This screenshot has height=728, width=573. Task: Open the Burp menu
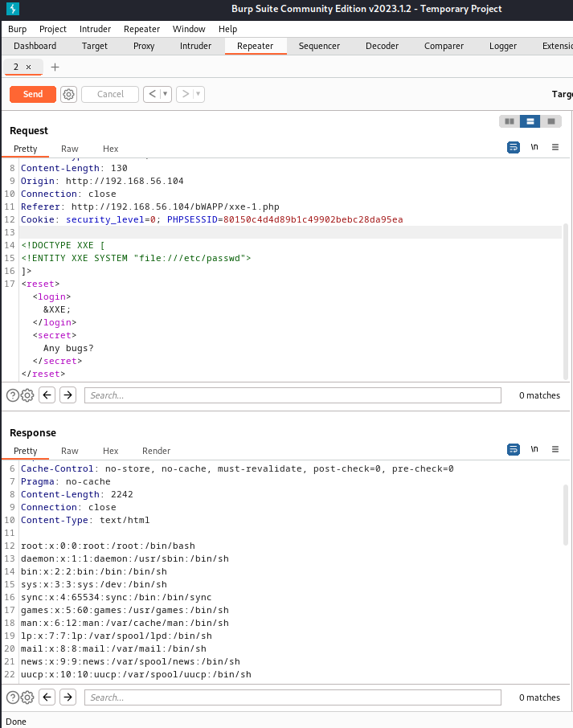(x=17, y=29)
